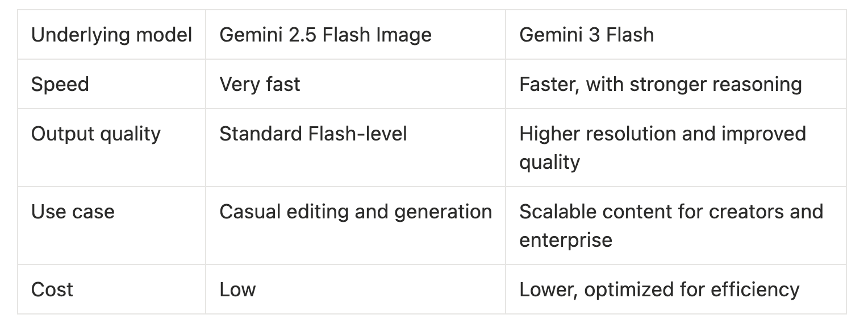
Task: Click the "Cost" row label
Action: coord(52,289)
